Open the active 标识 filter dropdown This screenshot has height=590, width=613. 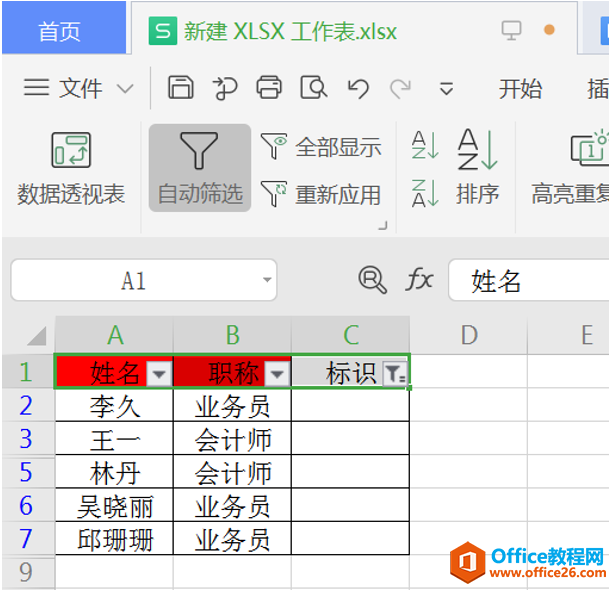click(x=394, y=375)
